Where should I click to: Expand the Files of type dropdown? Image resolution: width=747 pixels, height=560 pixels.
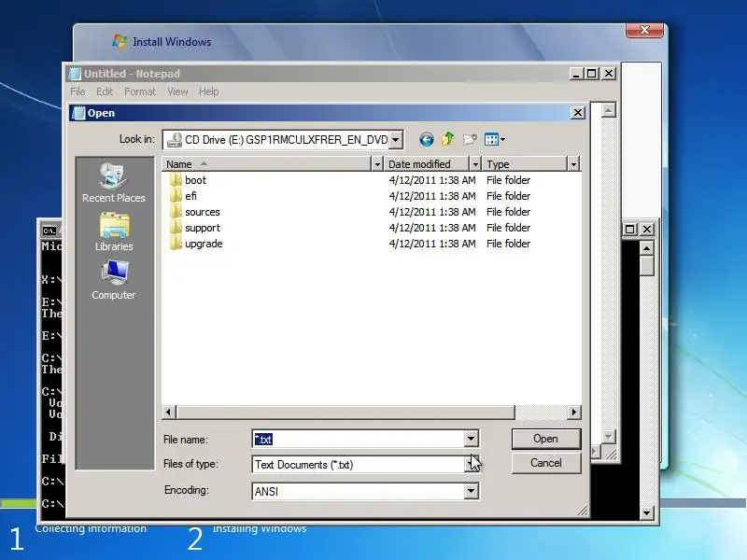pos(471,464)
